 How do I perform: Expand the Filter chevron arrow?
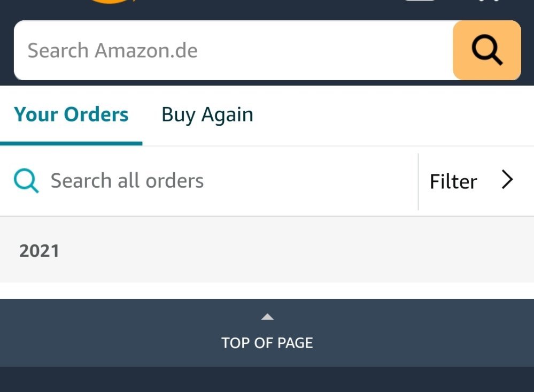coord(507,180)
